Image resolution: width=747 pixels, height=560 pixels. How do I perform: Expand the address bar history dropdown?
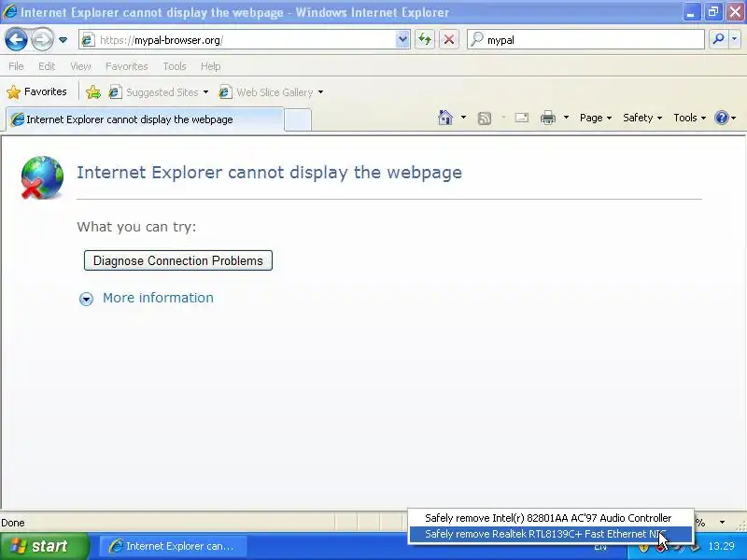[x=402, y=39]
